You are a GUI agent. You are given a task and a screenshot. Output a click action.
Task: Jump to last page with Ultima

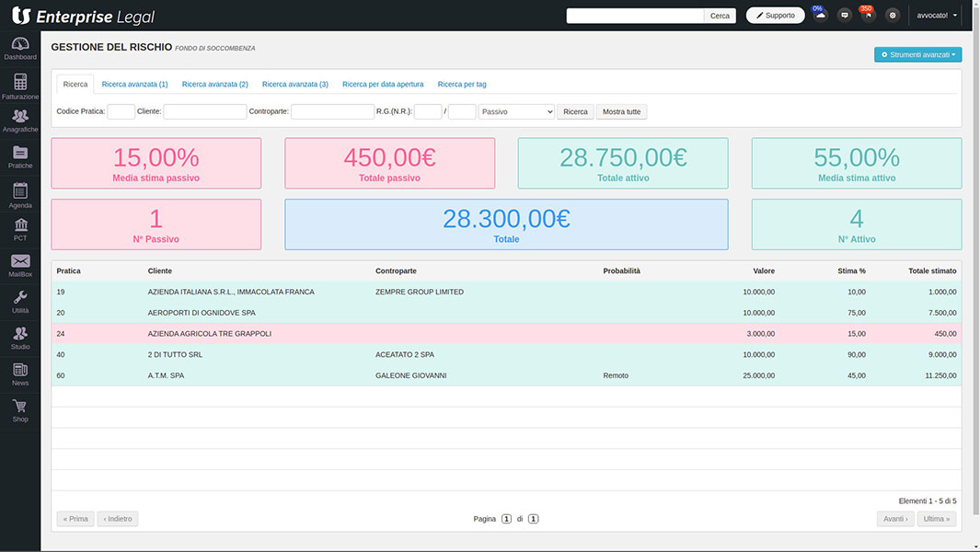[x=936, y=519]
